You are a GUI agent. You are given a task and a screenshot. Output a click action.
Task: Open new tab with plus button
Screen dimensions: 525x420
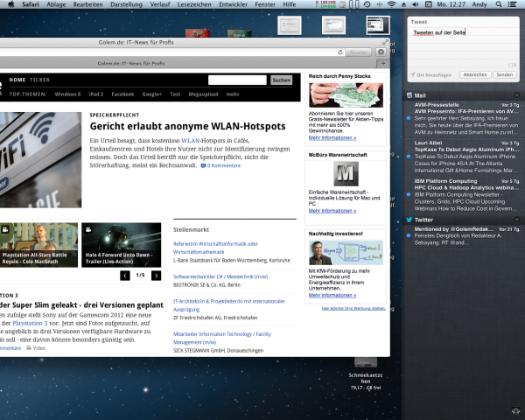pyautogui.click(x=381, y=64)
